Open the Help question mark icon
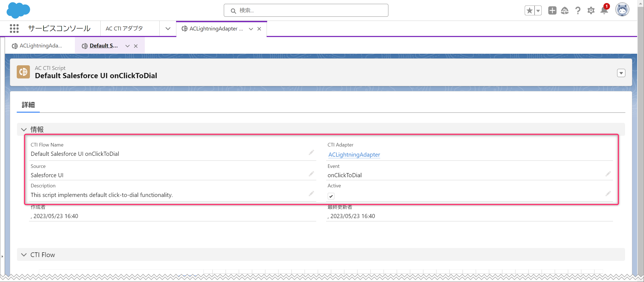The image size is (644, 282). [x=578, y=10]
